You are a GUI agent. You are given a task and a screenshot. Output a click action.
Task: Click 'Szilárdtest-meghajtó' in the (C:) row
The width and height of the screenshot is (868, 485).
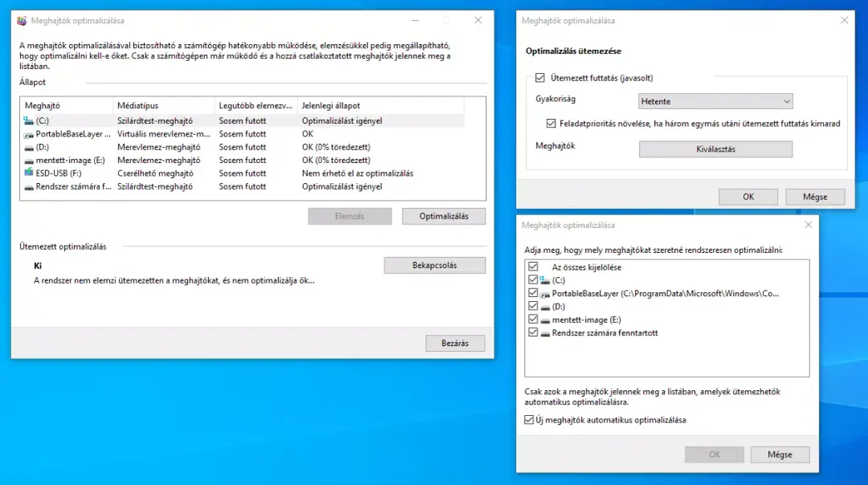pos(155,120)
